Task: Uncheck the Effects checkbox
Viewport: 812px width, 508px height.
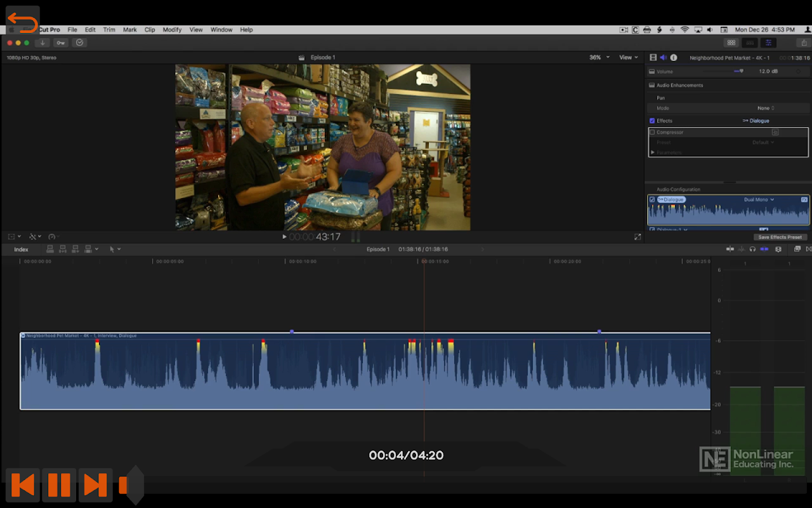Action: (652, 121)
